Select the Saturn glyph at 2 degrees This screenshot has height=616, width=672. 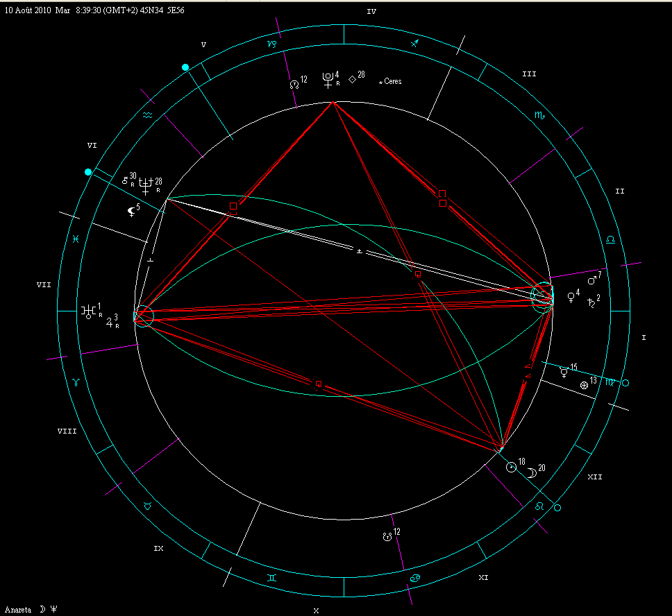click(x=591, y=302)
